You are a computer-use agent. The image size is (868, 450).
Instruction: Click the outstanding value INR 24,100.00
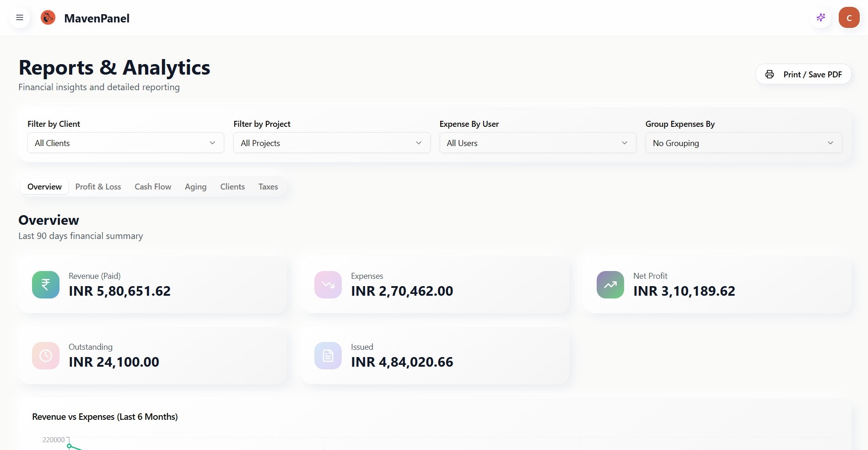[114, 362]
